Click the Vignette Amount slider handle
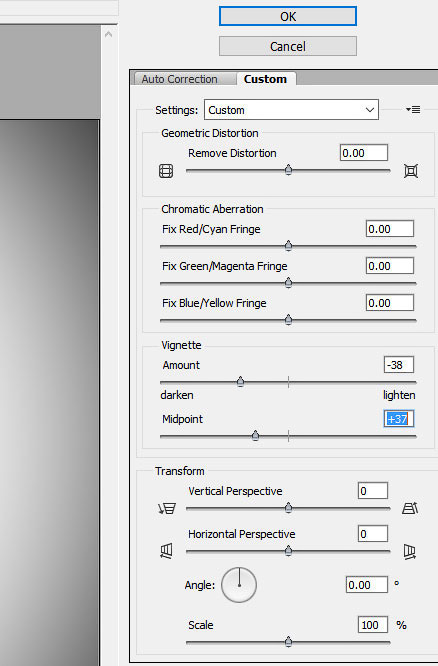The width and height of the screenshot is (438, 666). [x=240, y=381]
